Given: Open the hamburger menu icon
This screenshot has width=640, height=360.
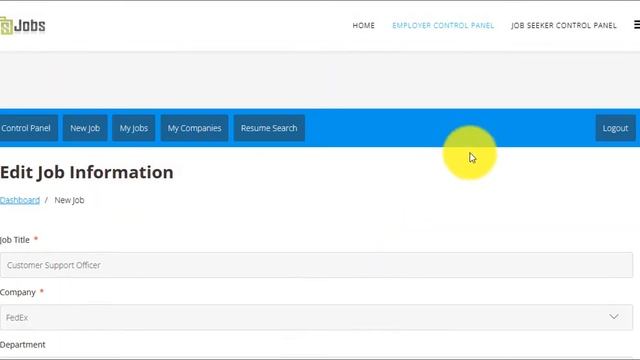Looking at the screenshot, I should pos(637,25).
